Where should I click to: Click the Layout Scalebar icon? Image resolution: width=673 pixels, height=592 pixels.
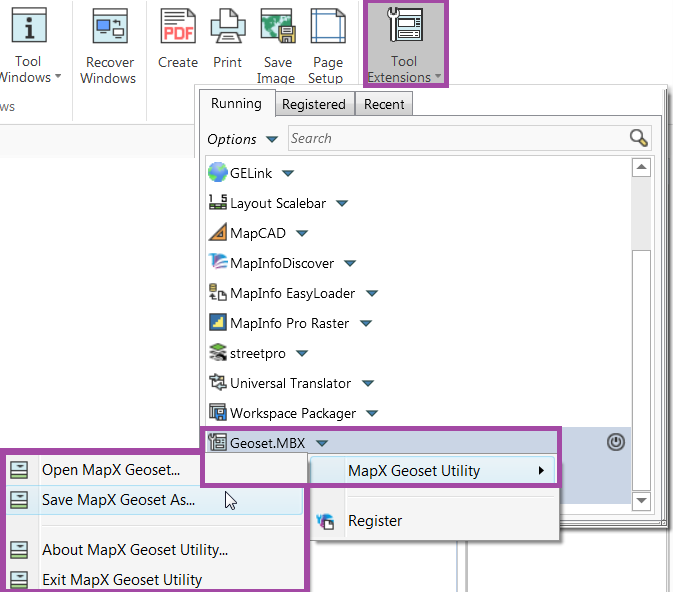click(x=218, y=202)
